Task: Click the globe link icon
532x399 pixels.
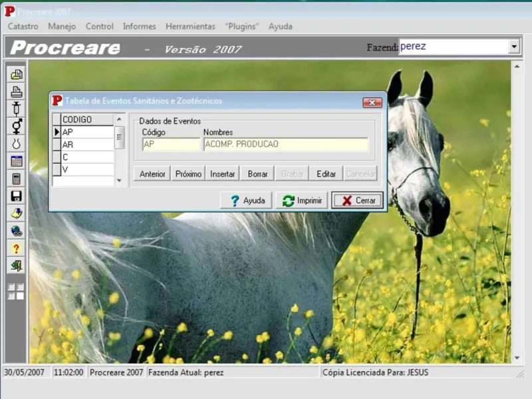Action: pyautogui.click(x=16, y=231)
